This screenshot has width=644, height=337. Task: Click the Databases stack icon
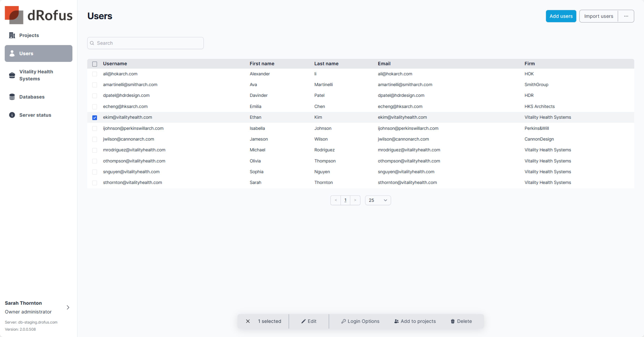point(12,97)
